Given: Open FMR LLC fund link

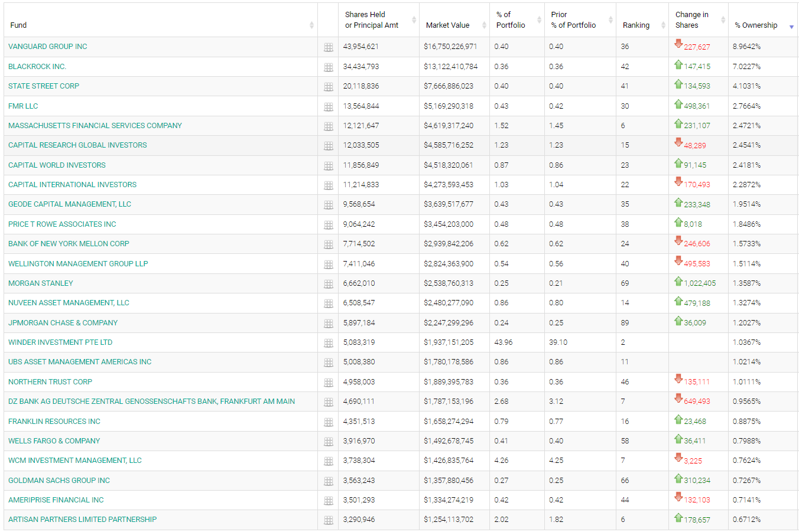Looking at the screenshot, I should (x=23, y=106).
